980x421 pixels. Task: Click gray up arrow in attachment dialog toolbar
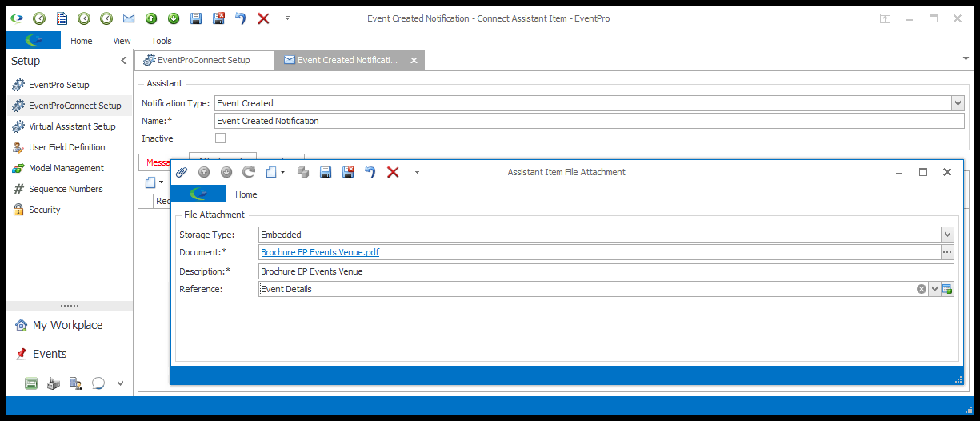[x=204, y=172]
